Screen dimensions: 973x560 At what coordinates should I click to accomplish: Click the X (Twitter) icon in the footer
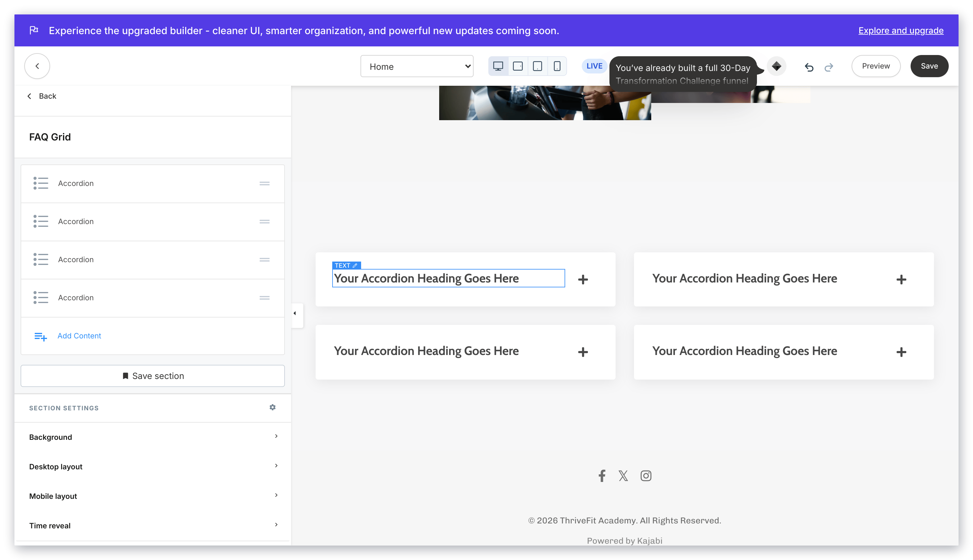pos(623,476)
